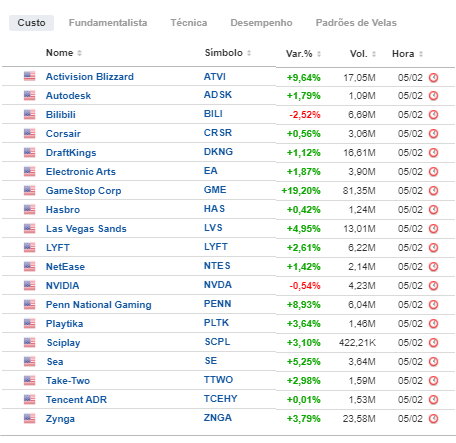Sort the table by Nome column

click(x=64, y=53)
